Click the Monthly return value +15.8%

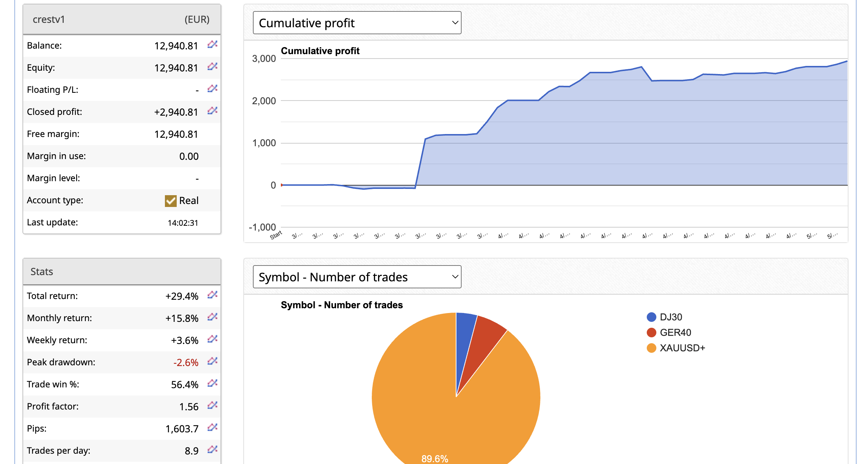(x=182, y=318)
